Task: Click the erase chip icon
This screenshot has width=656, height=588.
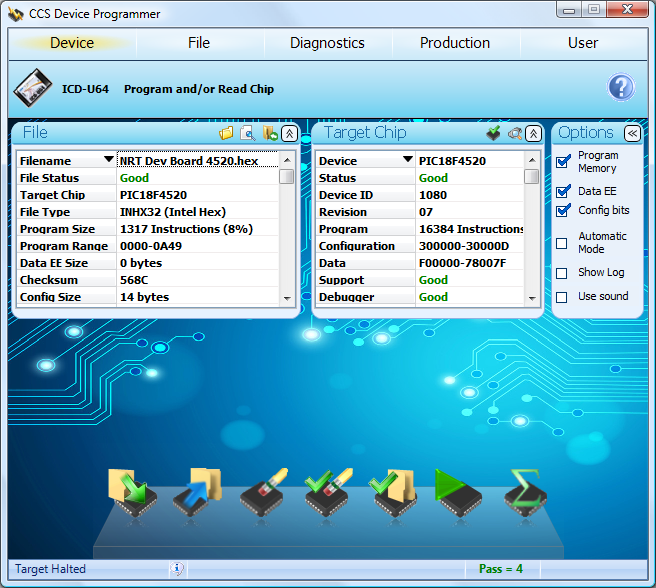Action: [x=263, y=492]
